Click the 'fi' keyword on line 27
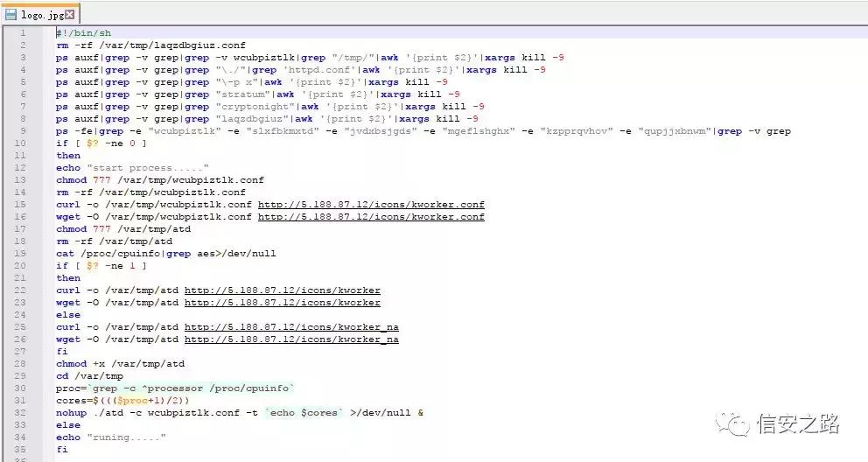This screenshot has width=868, height=462. pos(62,352)
